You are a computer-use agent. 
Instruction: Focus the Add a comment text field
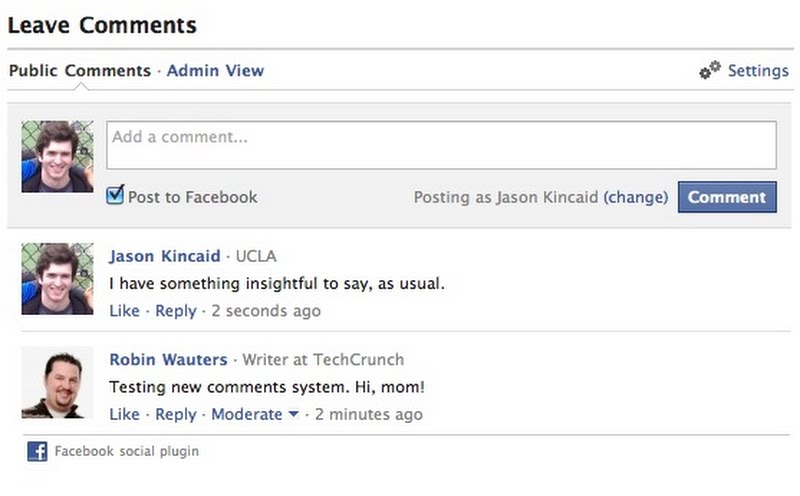click(442, 145)
